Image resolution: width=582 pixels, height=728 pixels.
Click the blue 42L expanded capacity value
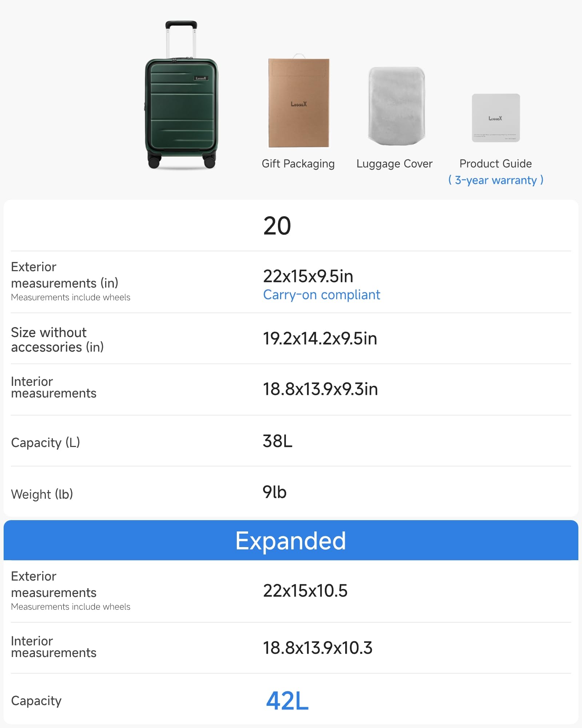click(287, 701)
